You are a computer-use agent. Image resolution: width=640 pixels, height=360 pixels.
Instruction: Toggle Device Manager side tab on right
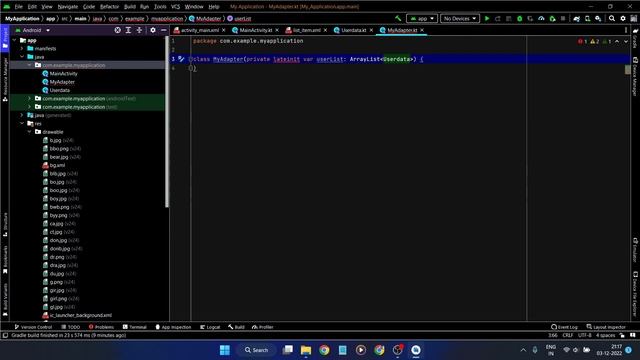(635, 77)
